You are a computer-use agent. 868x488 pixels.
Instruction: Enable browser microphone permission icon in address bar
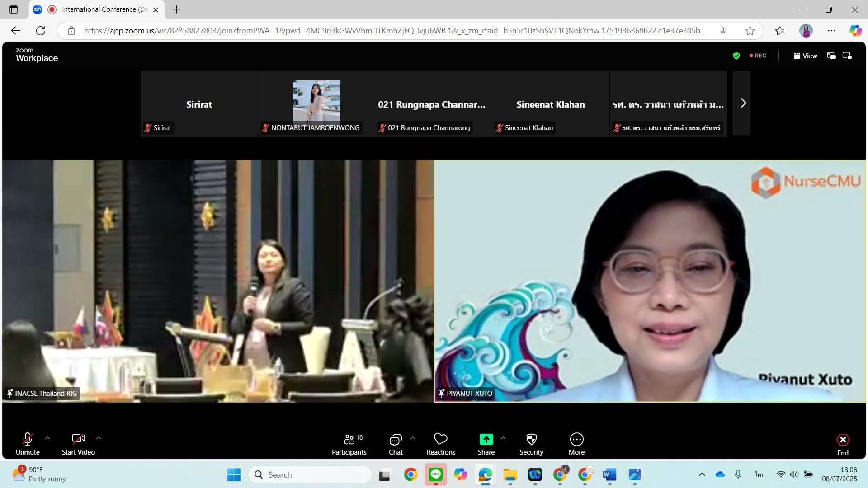coord(723,31)
